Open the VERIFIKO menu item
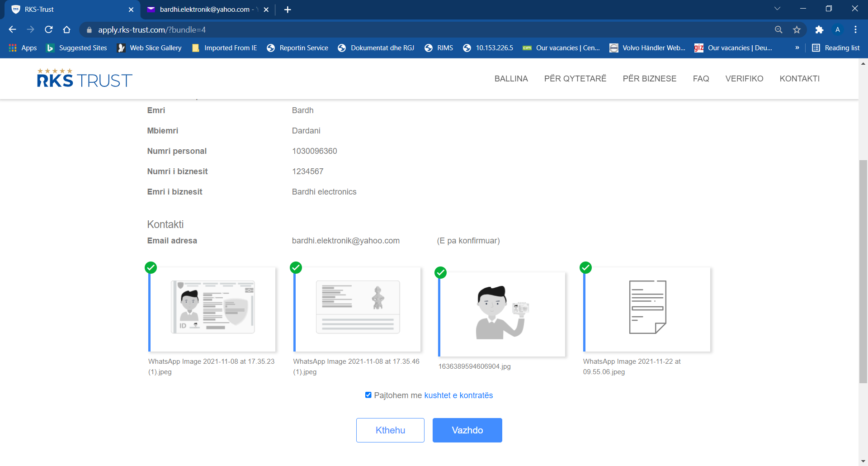The width and height of the screenshot is (868, 466). pyautogui.click(x=744, y=78)
